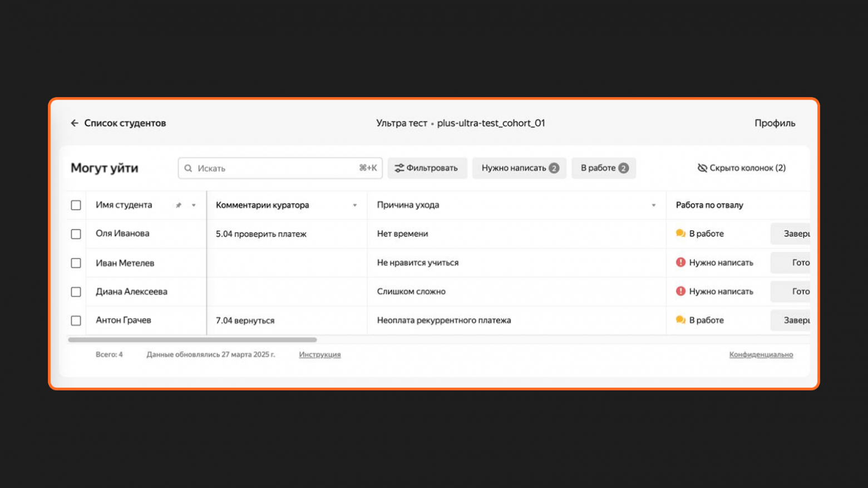Open the Имя студента column dropdown arrow
This screenshot has height=488, width=868.
pyautogui.click(x=193, y=205)
